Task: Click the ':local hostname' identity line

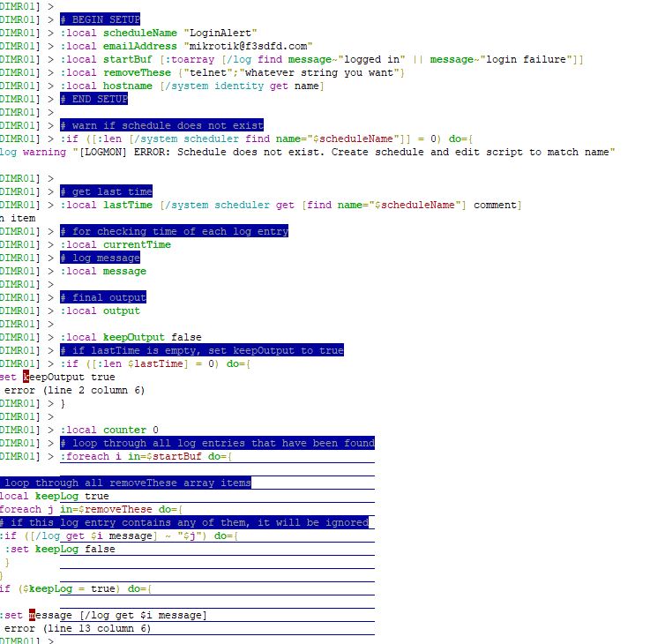Action: 192,86
